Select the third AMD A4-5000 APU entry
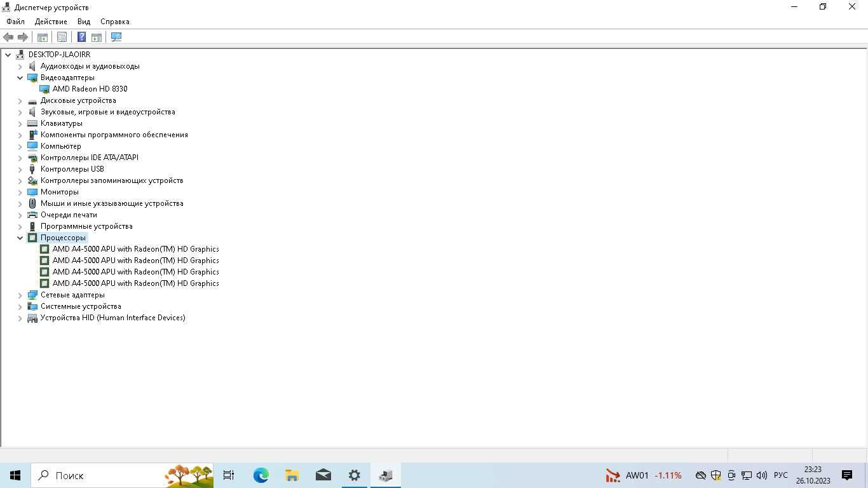 (135, 272)
